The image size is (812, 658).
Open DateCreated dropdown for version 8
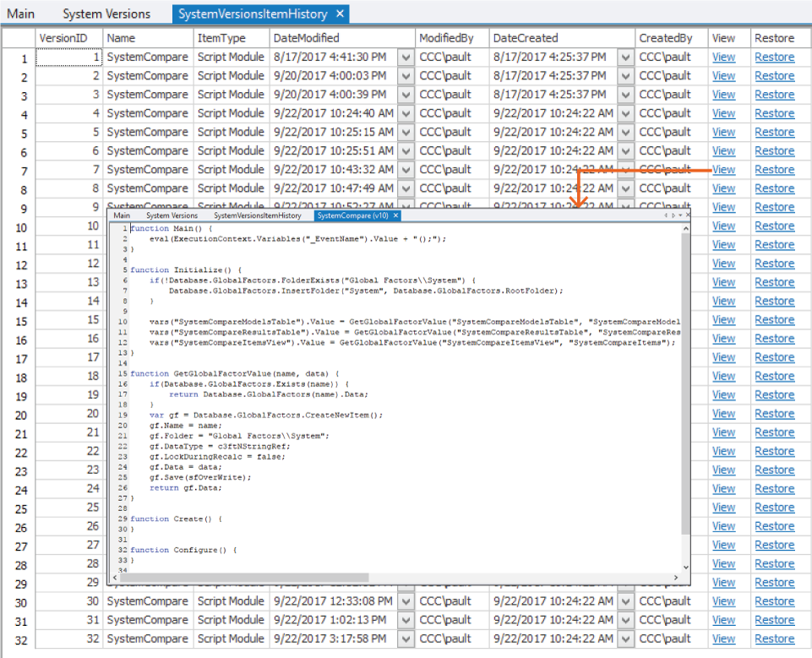625,188
